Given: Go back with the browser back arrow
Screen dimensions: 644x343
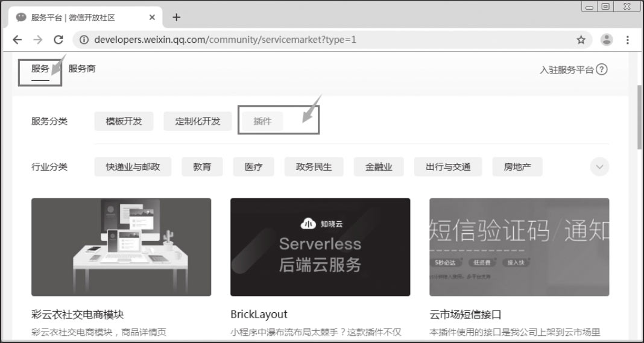Looking at the screenshot, I should 17,40.
